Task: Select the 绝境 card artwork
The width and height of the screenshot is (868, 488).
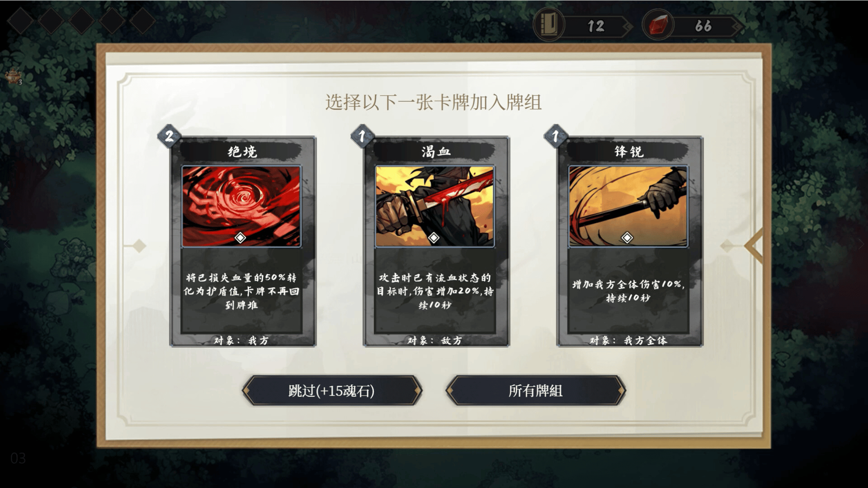Action: click(x=241, y=206)
